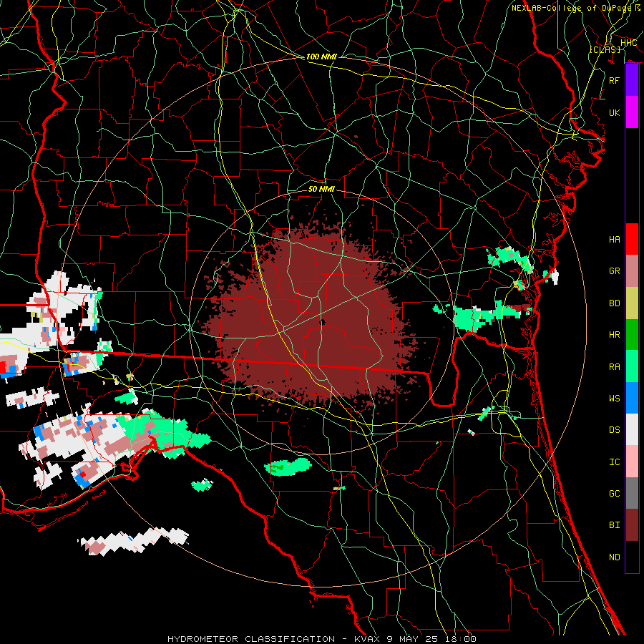The height and width of the screenshot is (644, 644).
Task: Select the light pink IC legend swatch
Action: tap(632, 462)
